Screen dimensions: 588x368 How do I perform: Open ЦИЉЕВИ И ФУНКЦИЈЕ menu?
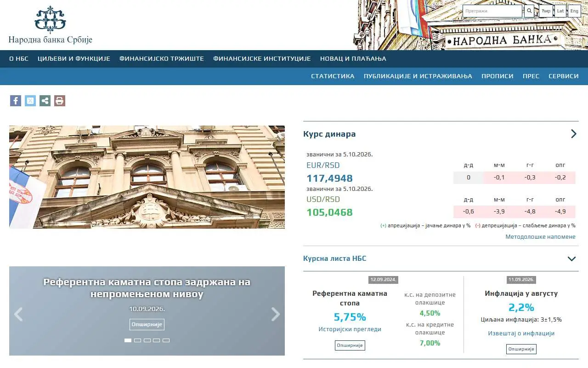[x=74, y=59]
